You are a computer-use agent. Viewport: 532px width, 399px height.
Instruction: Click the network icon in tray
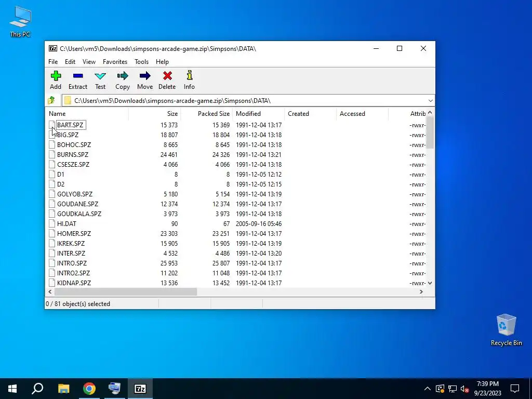(453, 389)
